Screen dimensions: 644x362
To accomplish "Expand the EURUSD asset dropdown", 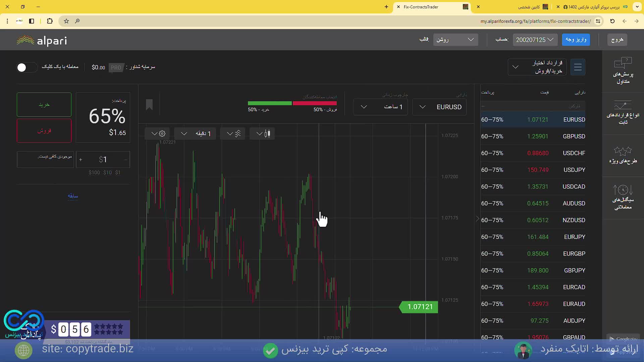I will point(439,107).
